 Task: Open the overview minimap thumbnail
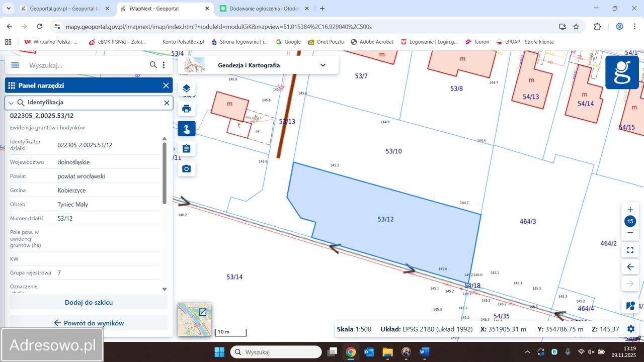pos(194,320)
